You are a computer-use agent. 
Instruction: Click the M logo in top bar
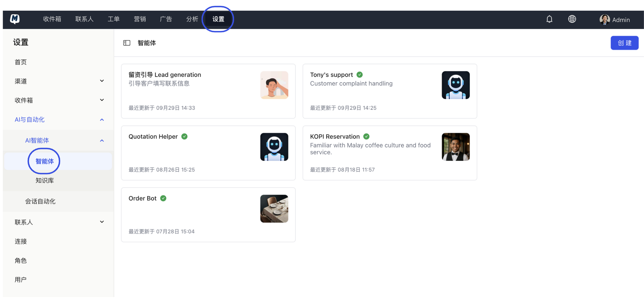coord(15,19)
